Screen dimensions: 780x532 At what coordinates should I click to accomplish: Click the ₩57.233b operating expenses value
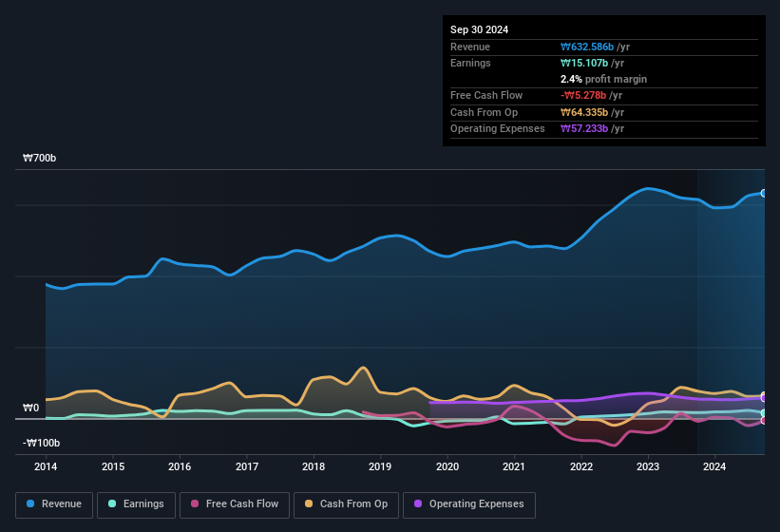click(584, 129)
